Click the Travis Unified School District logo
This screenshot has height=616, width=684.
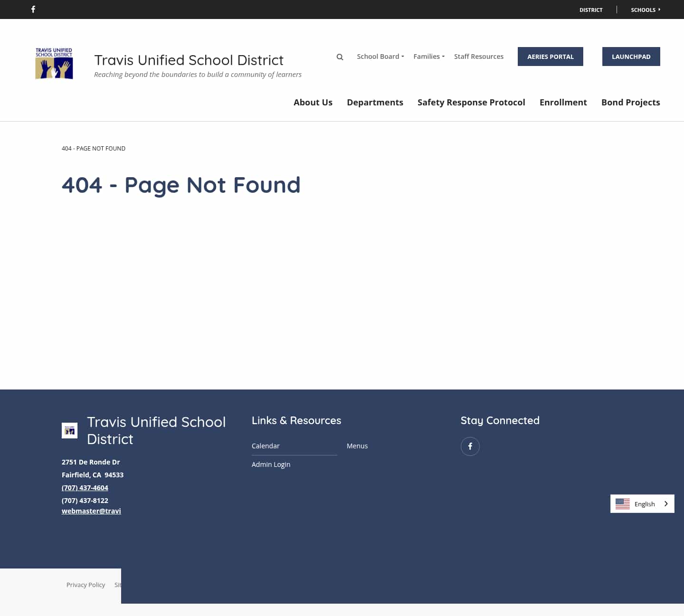pyautogui.click(x=54, y=63)
